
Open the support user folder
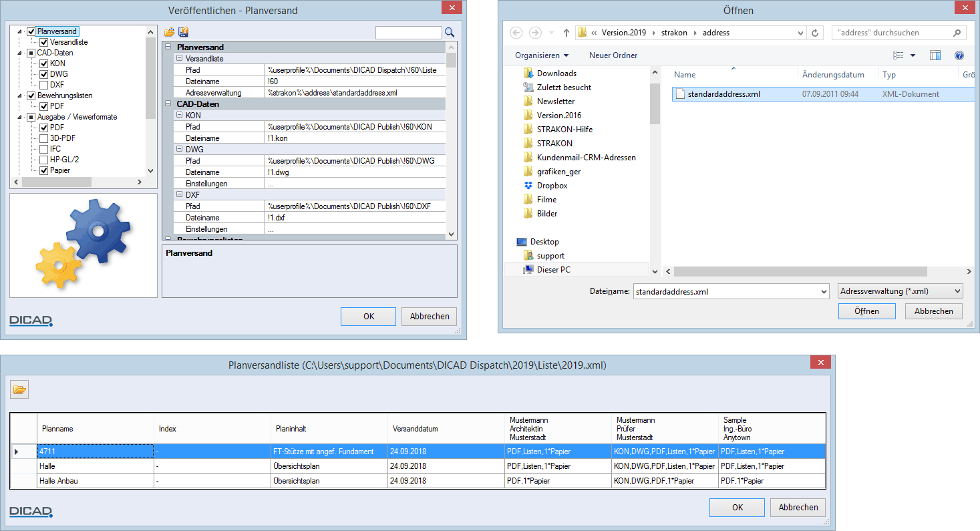click(x=544, y=256)
